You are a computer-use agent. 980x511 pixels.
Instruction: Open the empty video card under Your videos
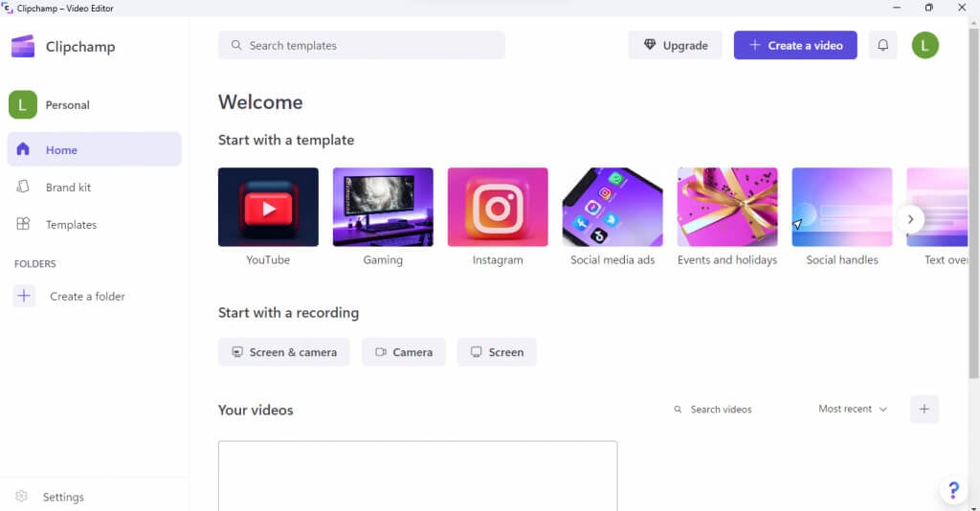tap(417, 476)
